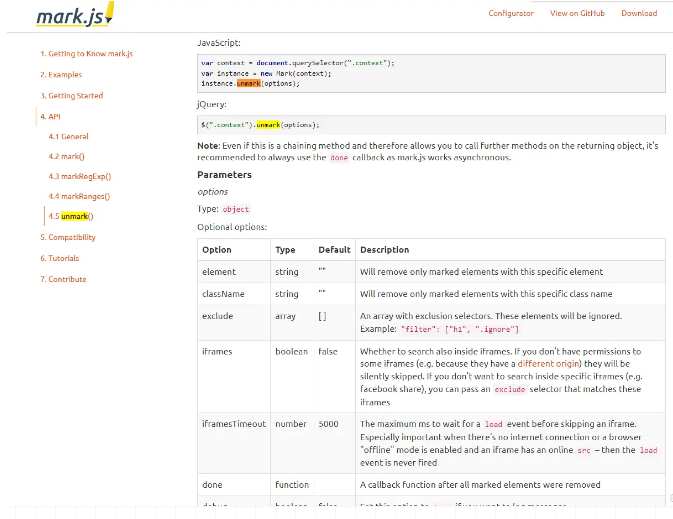
Task: Click the Option column header
Action: [217, 250]
